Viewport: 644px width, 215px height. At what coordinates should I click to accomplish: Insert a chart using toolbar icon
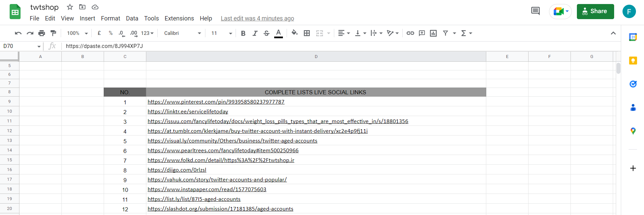pyautogui.click(x=433, y=33)
